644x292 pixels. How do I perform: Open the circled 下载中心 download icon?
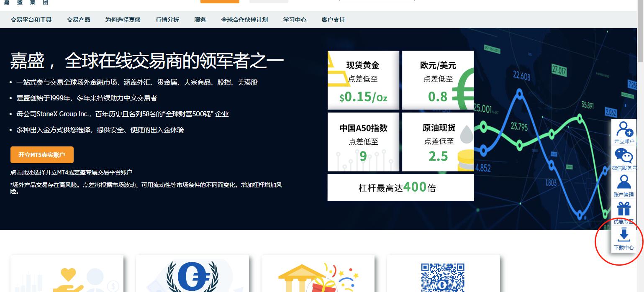pos(624,235)
